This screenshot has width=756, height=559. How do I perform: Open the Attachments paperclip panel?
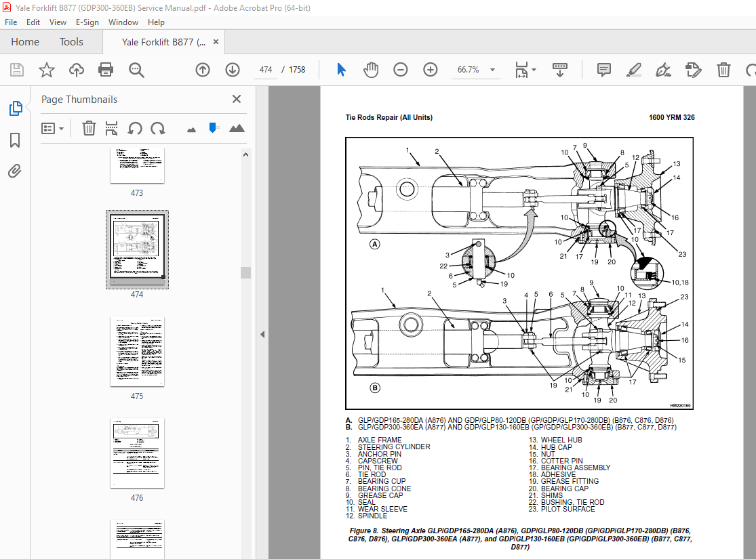tap(15, 171)
